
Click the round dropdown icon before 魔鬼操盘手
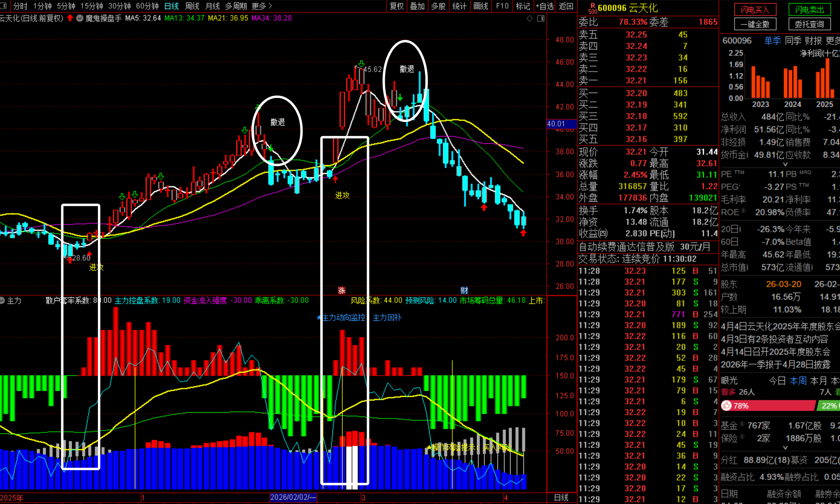(80, 18)
